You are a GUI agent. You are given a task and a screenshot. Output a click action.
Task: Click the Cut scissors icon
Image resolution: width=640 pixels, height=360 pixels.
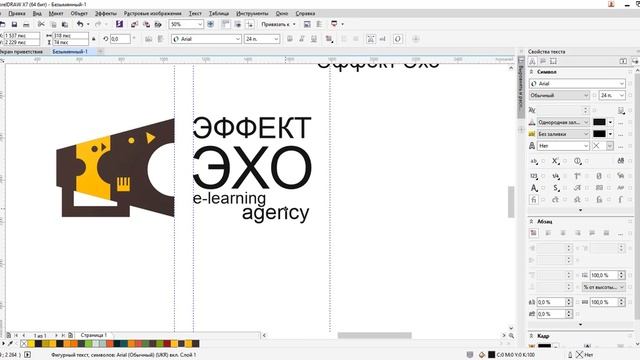click(41, 24)
